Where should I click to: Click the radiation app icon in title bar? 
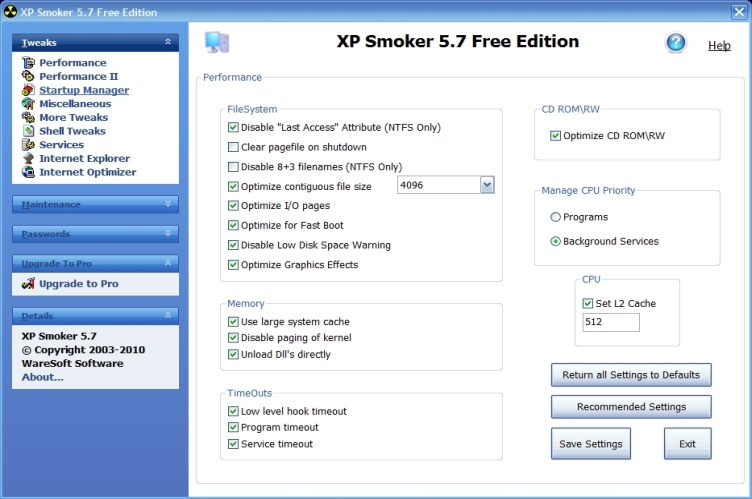[x=10, y=12]
